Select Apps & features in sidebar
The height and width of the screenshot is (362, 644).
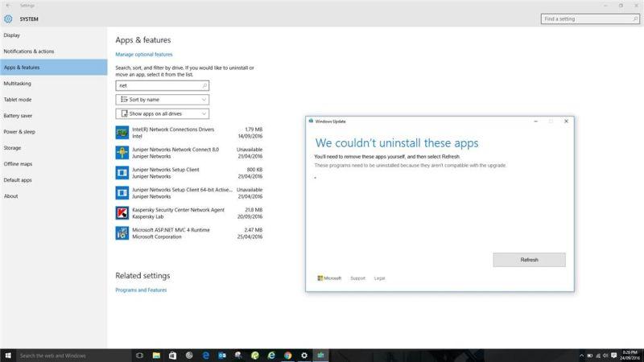pyautogui.click(x=53, y=68)
